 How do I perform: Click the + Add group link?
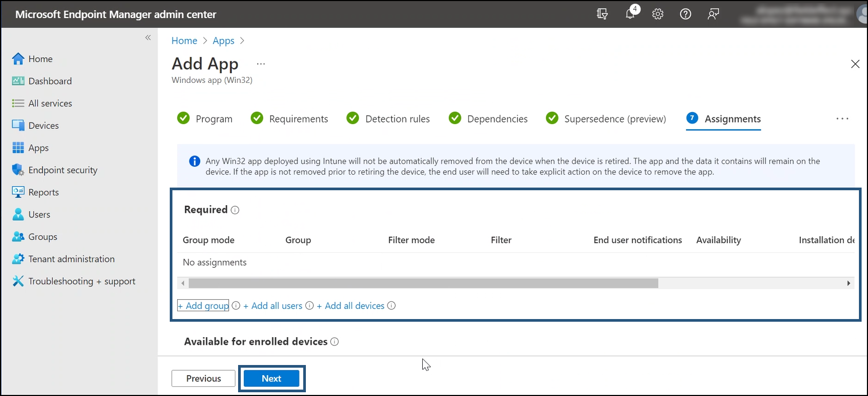(203, 306)
